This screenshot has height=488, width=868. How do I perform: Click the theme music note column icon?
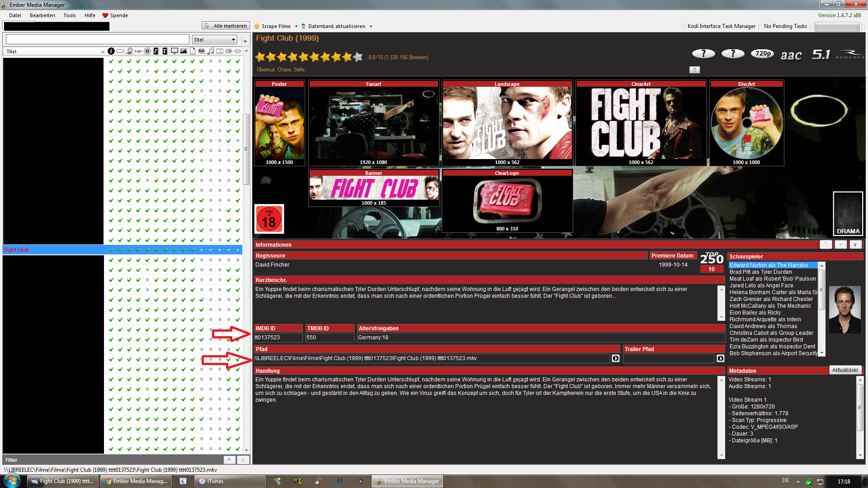[211, 51]
